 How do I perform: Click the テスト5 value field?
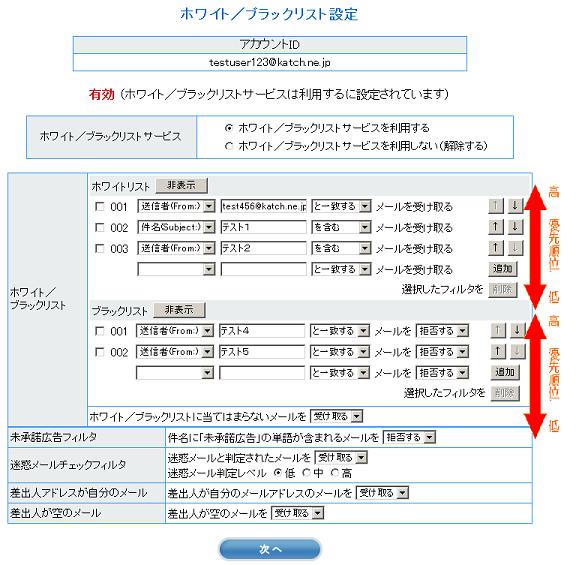pos(262,352)
